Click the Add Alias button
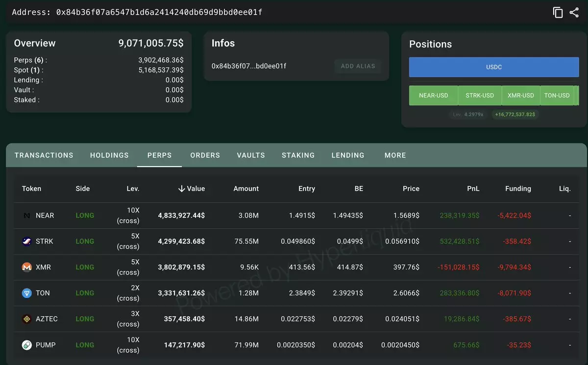The image size is (588, 365). point(358,66)
